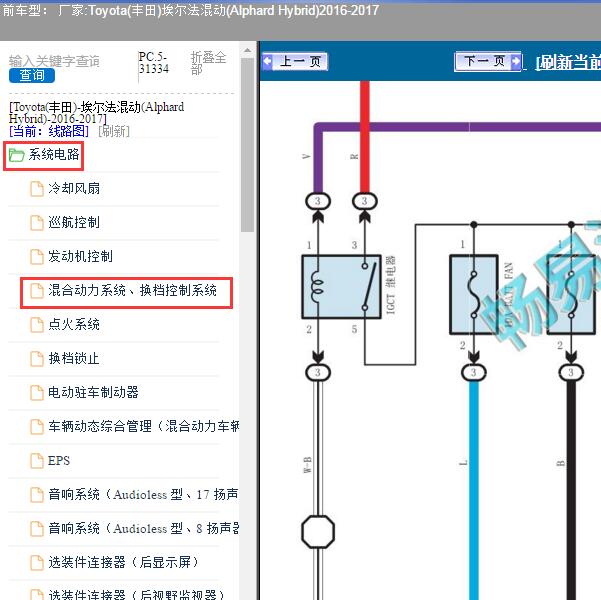Click the document icon beside 点火系统
Screen dimensions: 601x600
click(37, 324)
